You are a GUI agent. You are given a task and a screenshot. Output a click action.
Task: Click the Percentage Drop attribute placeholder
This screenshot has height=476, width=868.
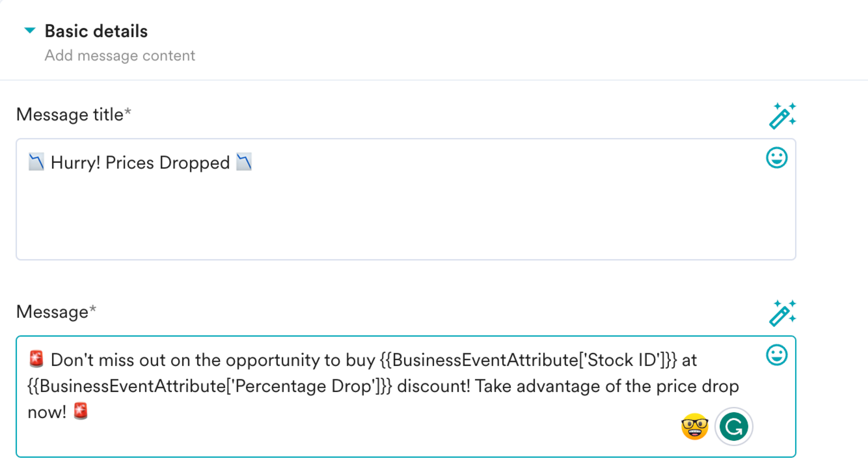210,386
